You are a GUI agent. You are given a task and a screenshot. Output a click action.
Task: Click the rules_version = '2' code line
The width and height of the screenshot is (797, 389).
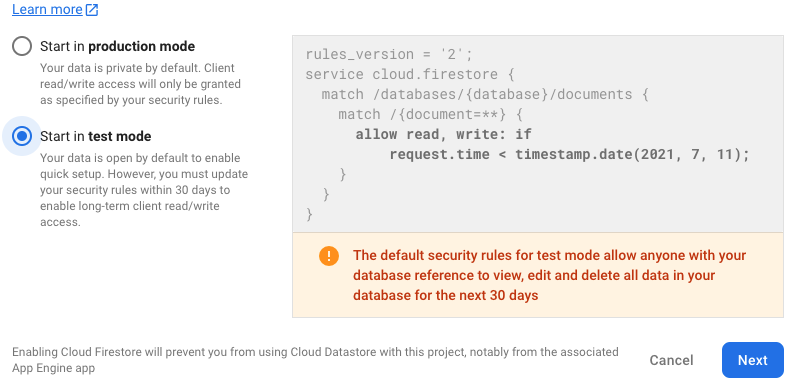pyautogui.click(x=389, y=54)
